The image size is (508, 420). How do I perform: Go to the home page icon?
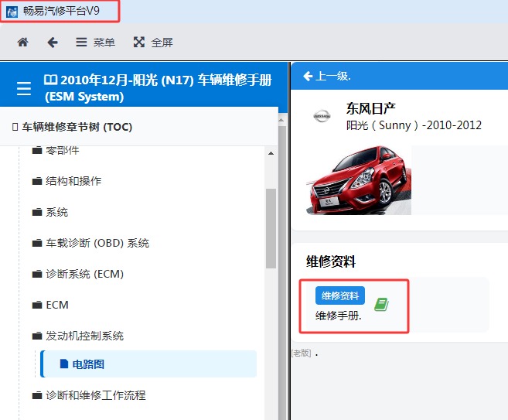click(22, 42)
